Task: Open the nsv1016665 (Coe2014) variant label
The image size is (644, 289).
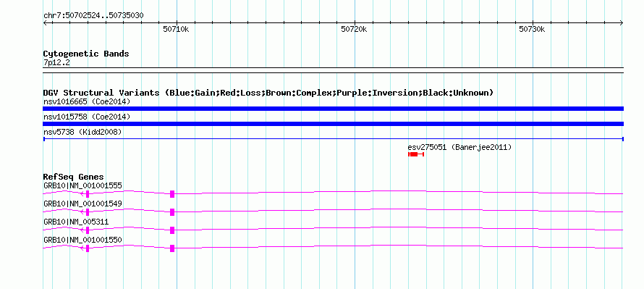Action: 87,101
